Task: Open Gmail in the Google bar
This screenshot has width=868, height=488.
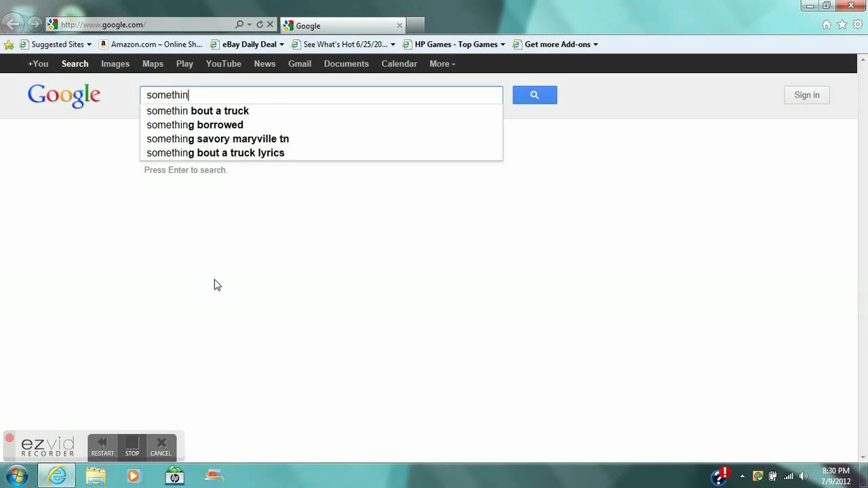Action: pos(300,64)
